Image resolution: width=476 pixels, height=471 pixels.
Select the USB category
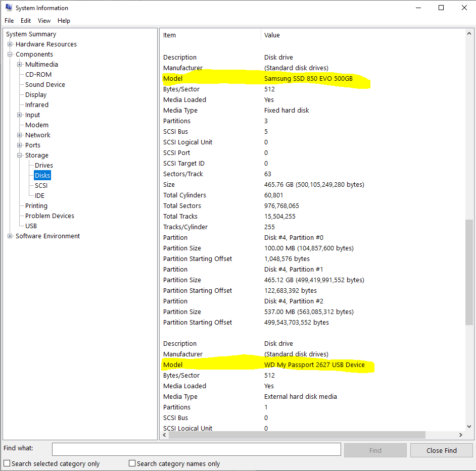[31, 226]
